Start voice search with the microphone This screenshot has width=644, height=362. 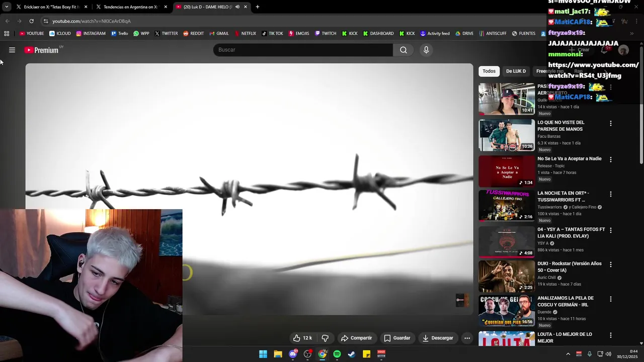[x=426, y=50]
